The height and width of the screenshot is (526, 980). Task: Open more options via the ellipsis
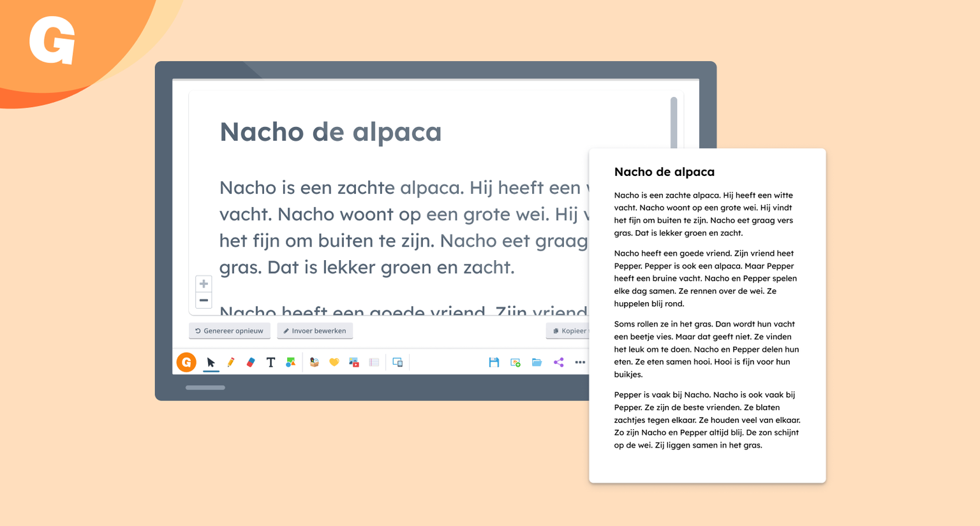579,362
